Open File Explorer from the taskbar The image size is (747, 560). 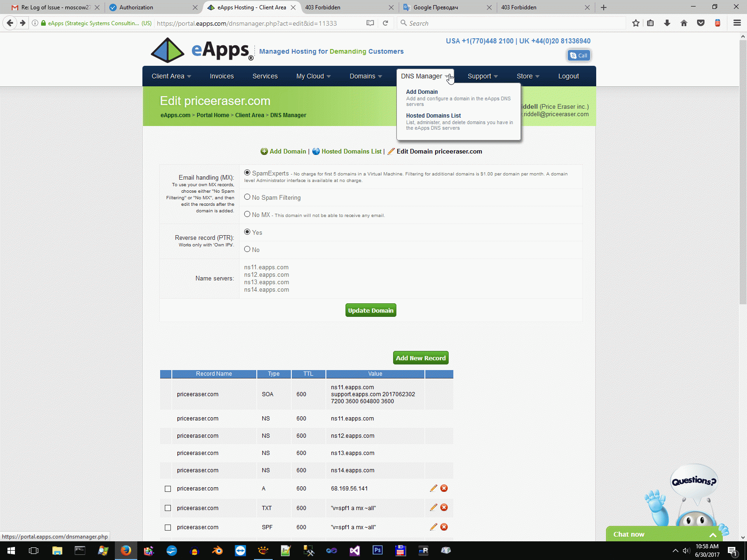tap(57, 551)
